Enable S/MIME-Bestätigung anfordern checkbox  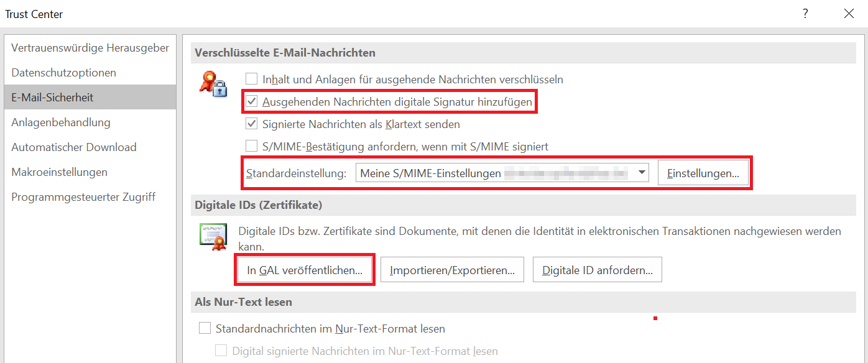pos(251,146)
